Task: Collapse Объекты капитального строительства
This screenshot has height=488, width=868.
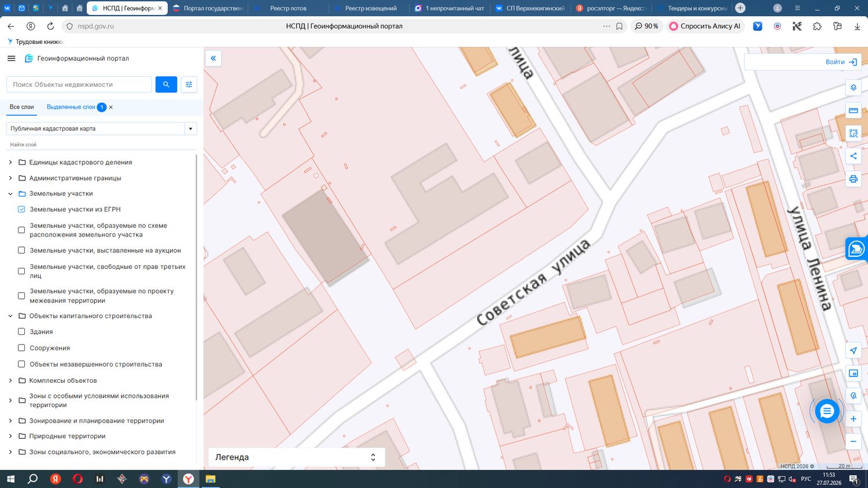Action: (x=10, y=316)
